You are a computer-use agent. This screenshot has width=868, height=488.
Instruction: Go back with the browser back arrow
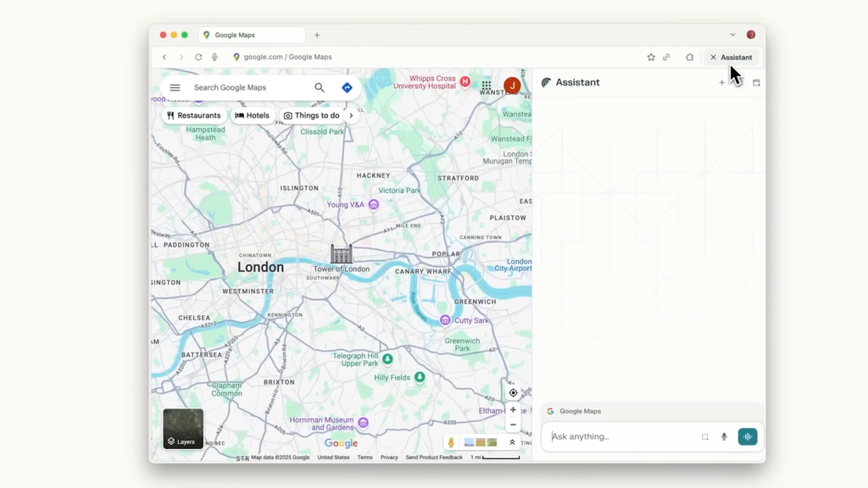[164, 57]
